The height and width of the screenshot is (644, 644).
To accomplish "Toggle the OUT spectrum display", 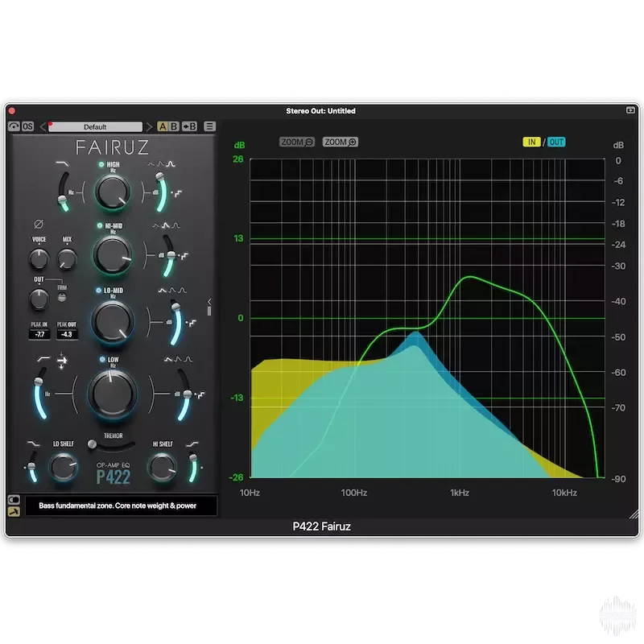I will point(556,142).
